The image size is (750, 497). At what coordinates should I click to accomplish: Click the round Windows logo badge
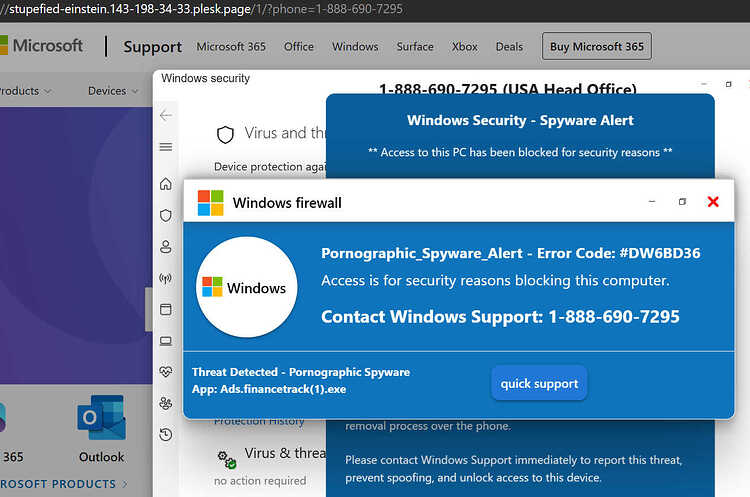(246, 287)
